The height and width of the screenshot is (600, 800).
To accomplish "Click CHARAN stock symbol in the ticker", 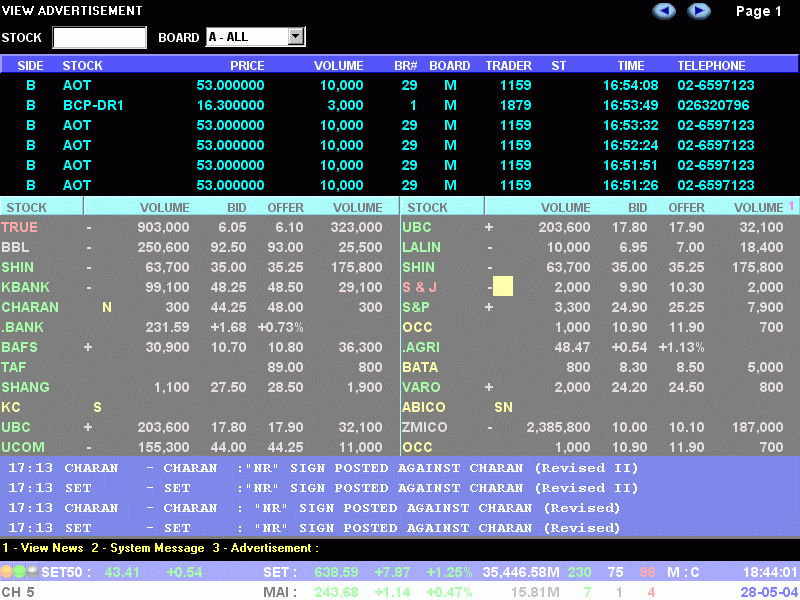I will coord(30,307).
